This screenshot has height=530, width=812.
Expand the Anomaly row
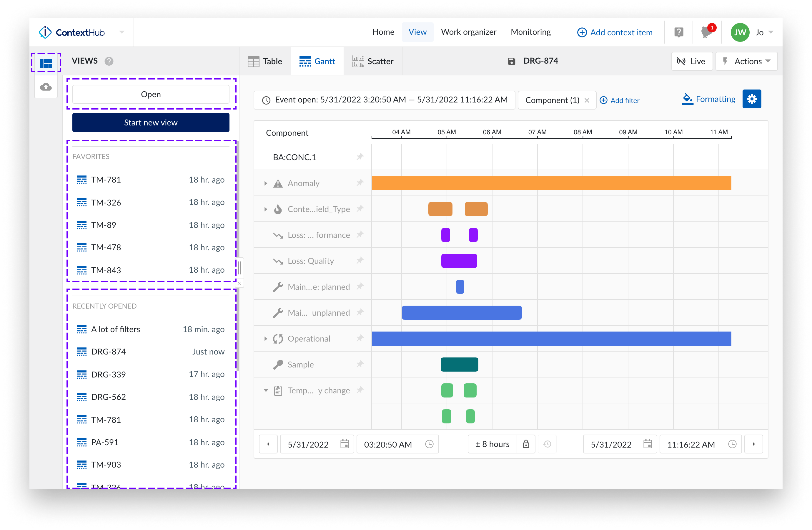265,183
